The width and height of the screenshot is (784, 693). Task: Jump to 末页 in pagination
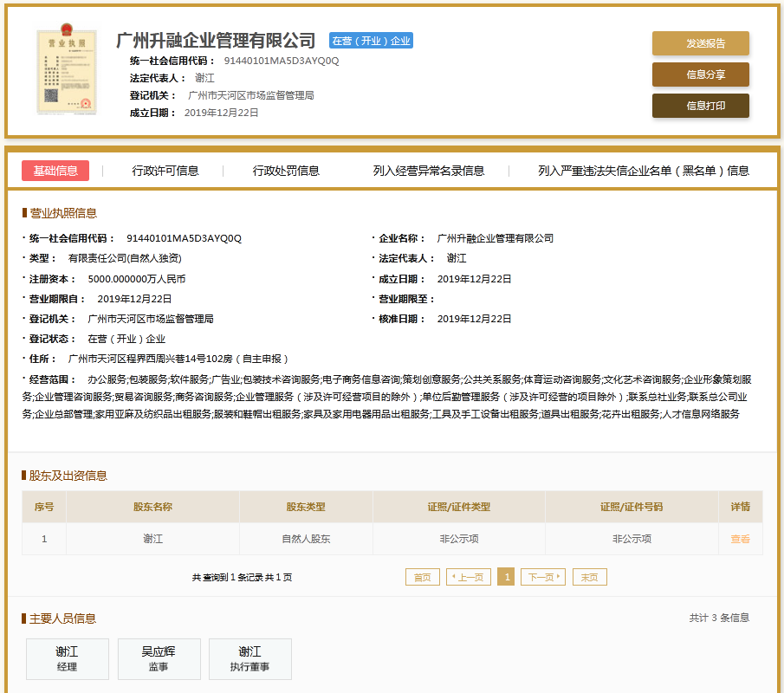(590, 577)
